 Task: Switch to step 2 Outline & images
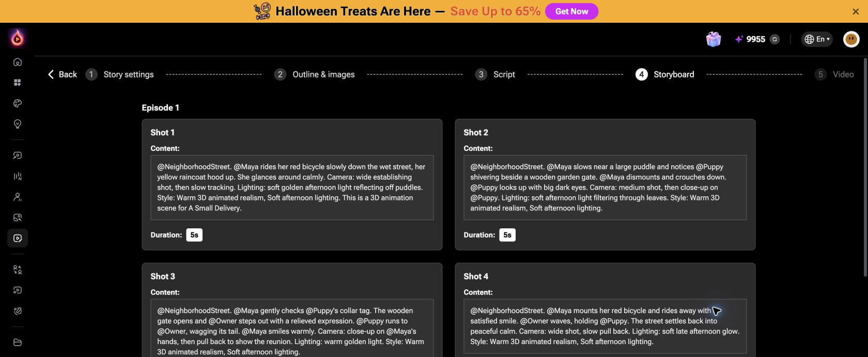(x=315, y=74)
